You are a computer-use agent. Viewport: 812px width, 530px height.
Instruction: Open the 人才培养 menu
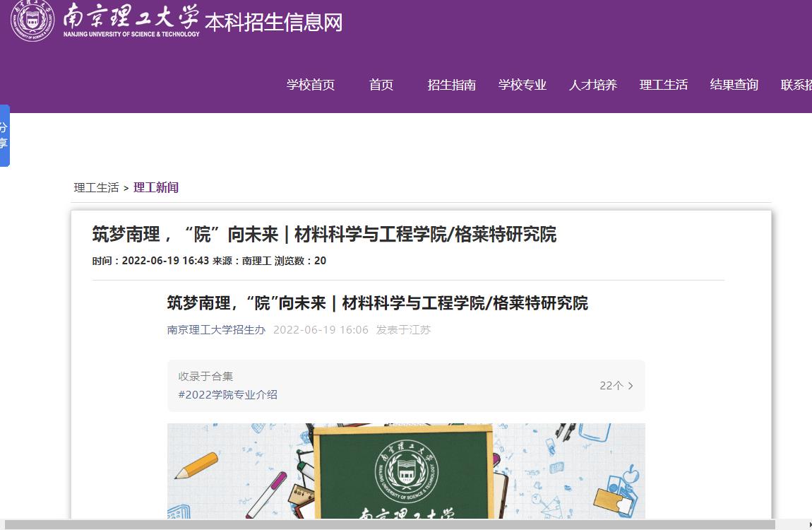pos(593,85)
